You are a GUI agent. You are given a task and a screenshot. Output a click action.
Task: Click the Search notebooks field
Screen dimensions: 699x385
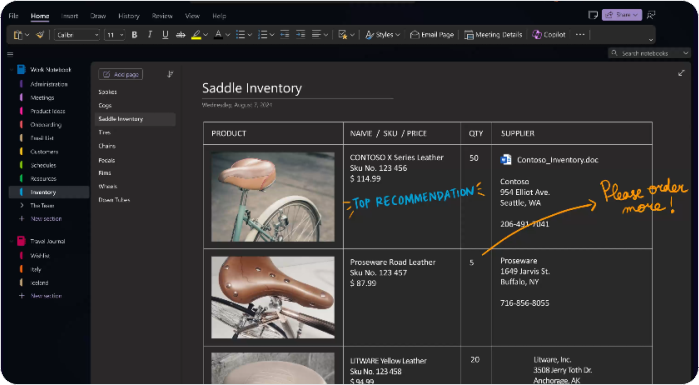[x=650, y=53]
